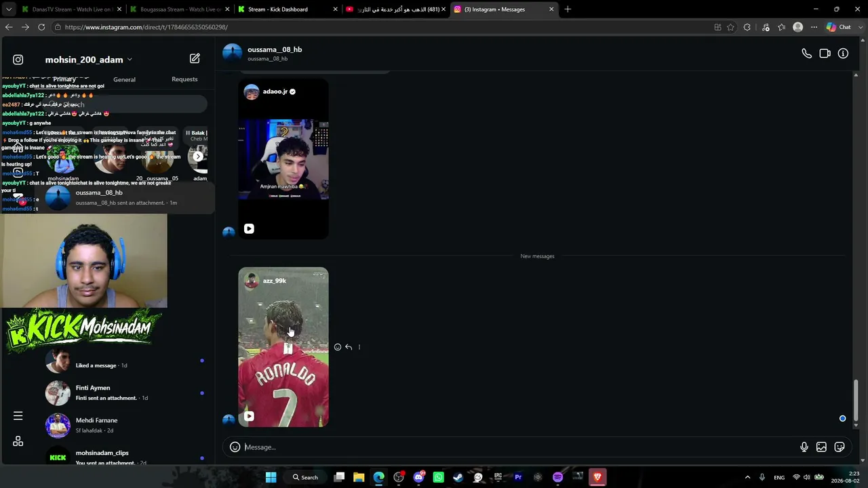Go back to previous page in browser
Viewport: 868px width, 488px height.
[9, 27]
